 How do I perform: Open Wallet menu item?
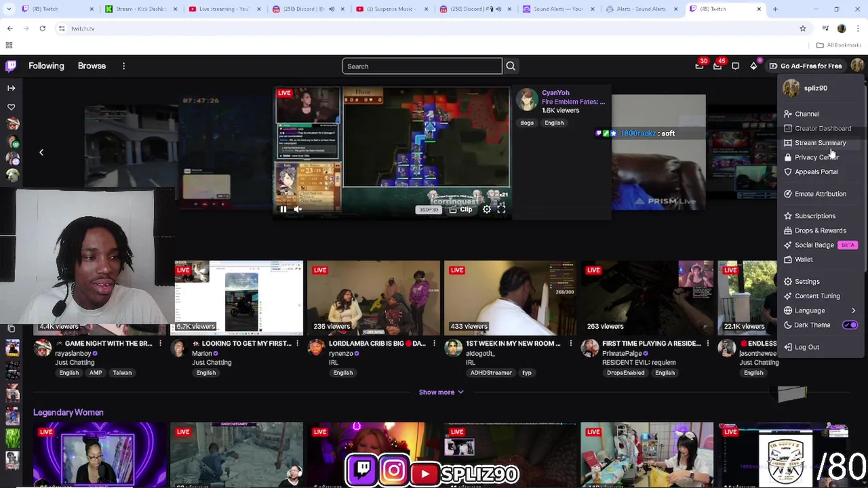(821, 260)
